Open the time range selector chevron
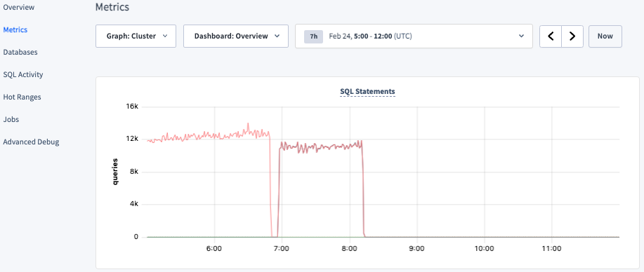Image resolution: width=644 pixels, height=272 pixels. 521,36
